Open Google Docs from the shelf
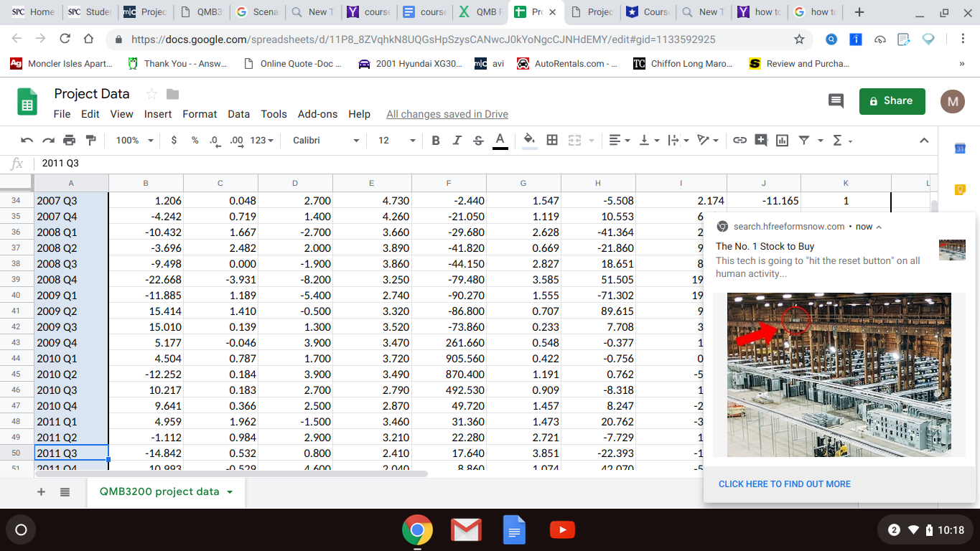 pyautogui.click(x=514, y=530)
